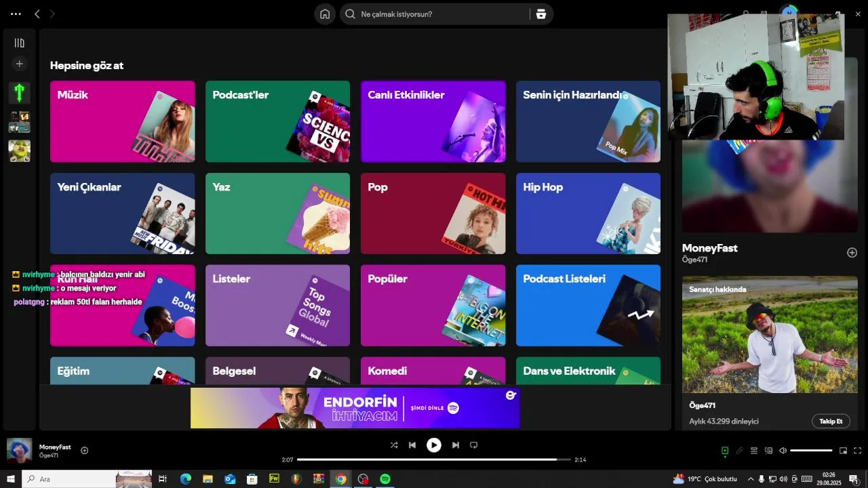Open the green arrow playlist thumbnail
This screenshot has height=488, width=868.
(19, 92)
